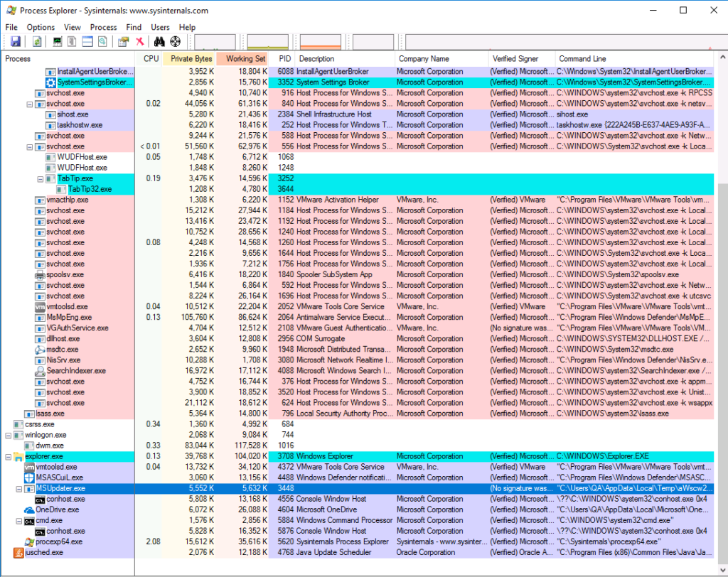Open Properties via the toolbar icon

point(123,42)
